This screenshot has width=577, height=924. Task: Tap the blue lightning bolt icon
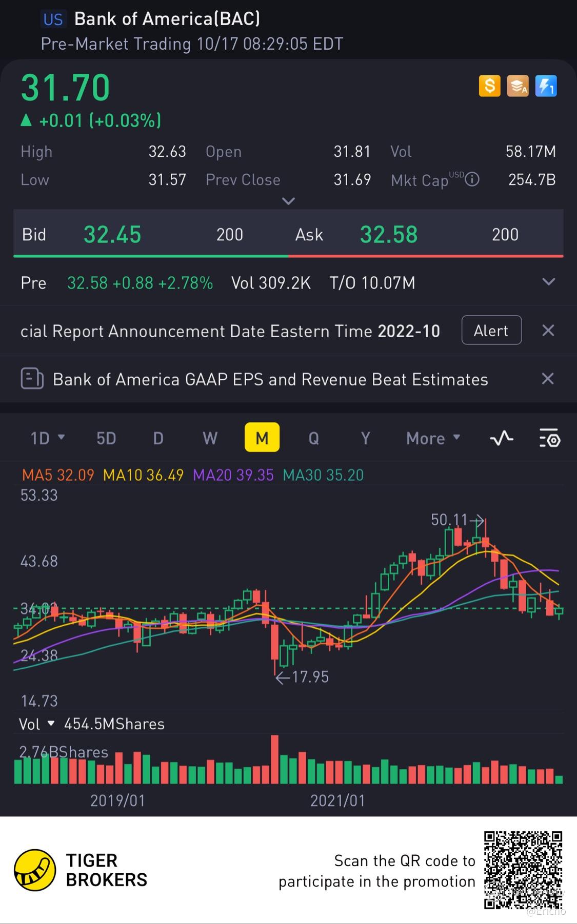(546, 86)
